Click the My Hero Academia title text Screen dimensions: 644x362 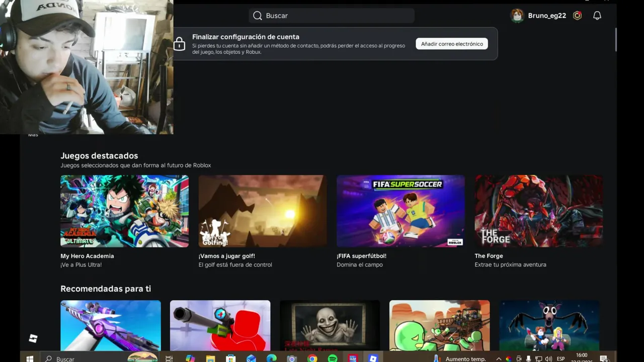pyautogui.click(x=87, y=256)
